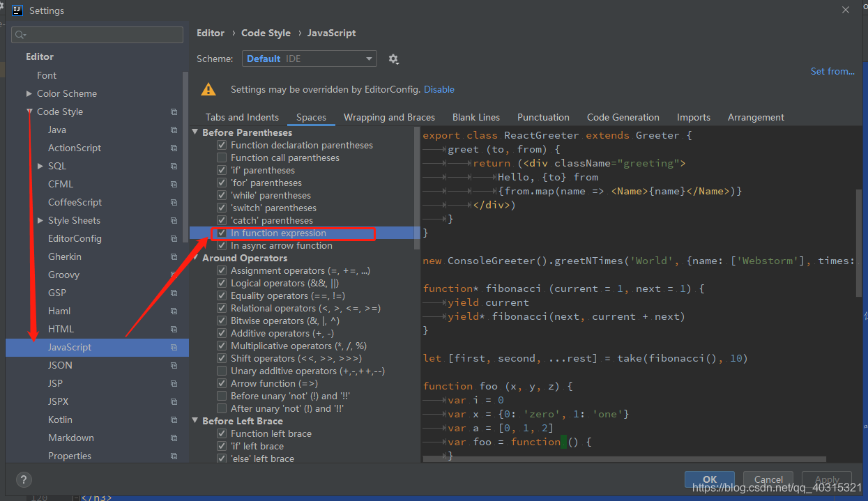Click the copy icon in JavaScript row

[x=174, y=347]
